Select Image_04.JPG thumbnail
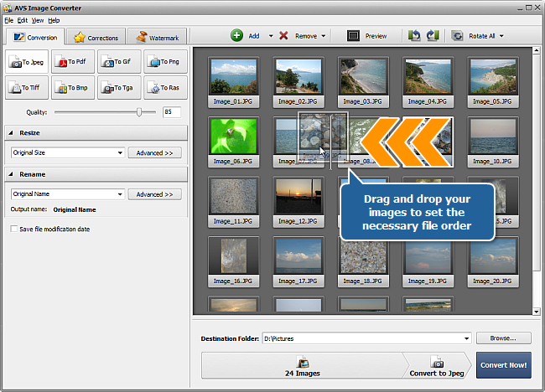The height and width of the screenshot is (392, 545). click(428, 82)
